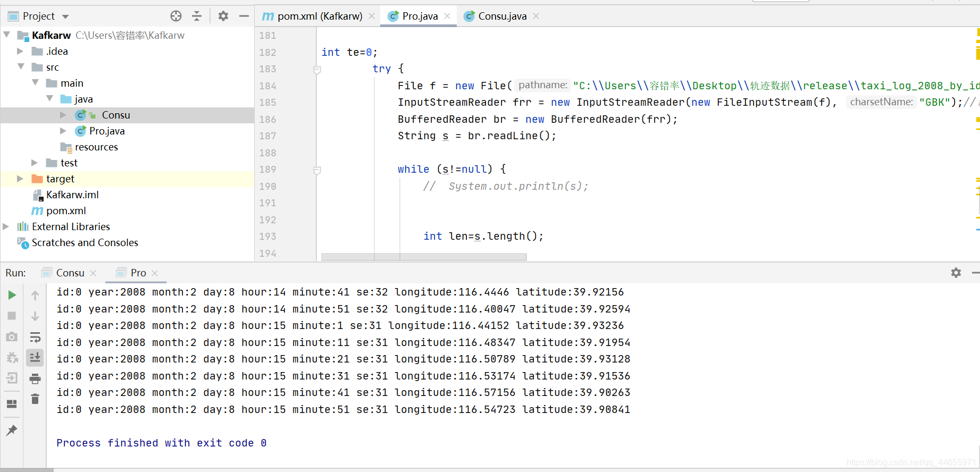Collapse all in Project panel

(197, 16)
